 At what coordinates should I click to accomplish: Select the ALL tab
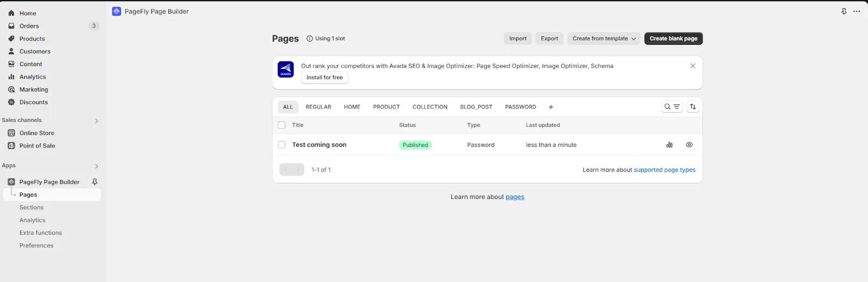(x=288, y=107)
